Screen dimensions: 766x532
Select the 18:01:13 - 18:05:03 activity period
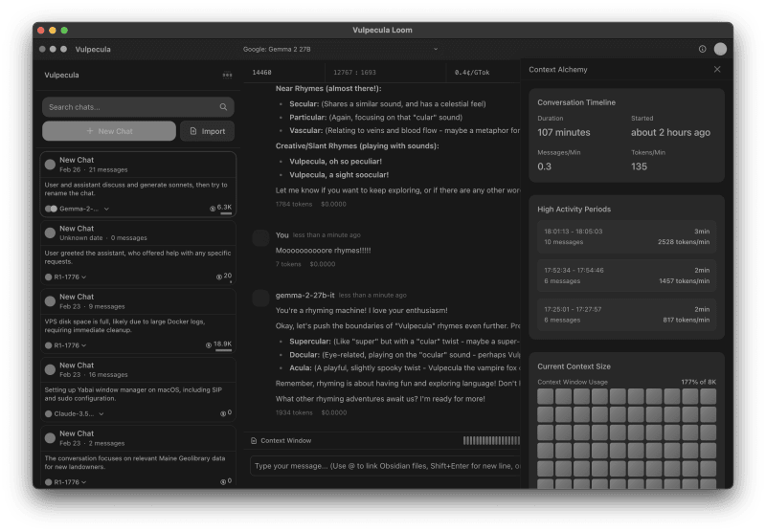pos(627,236)
